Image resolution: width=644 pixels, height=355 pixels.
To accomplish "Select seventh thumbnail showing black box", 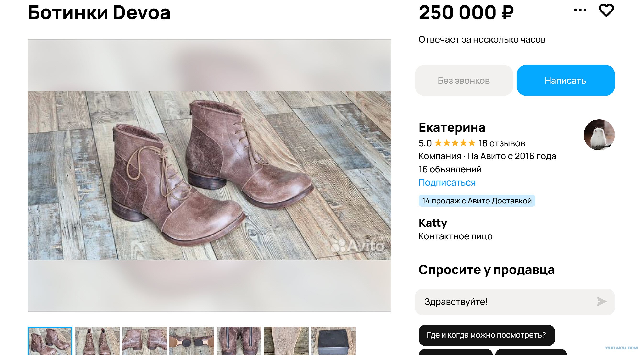I will point(333,341).
